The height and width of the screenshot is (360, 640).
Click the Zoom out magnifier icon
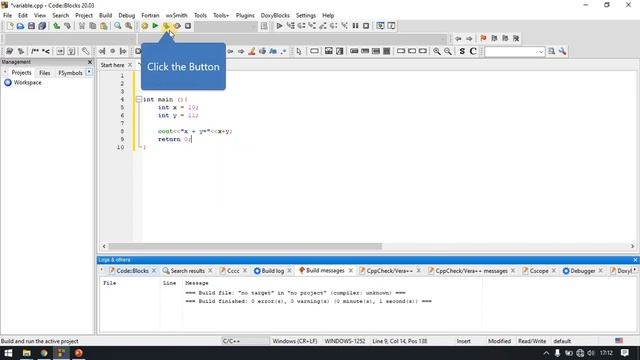click(x=448, y=51)
